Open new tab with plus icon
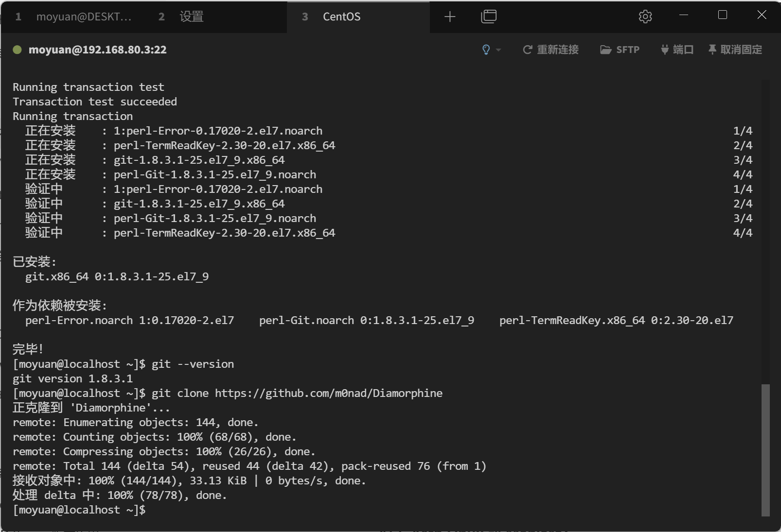Viewport: 781px width, 532px height. pos(450,17)
